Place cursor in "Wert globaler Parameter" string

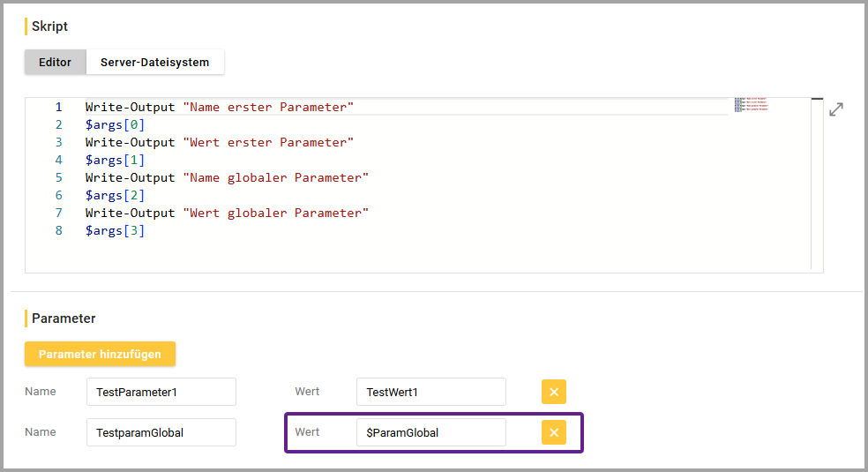(275, 213)
